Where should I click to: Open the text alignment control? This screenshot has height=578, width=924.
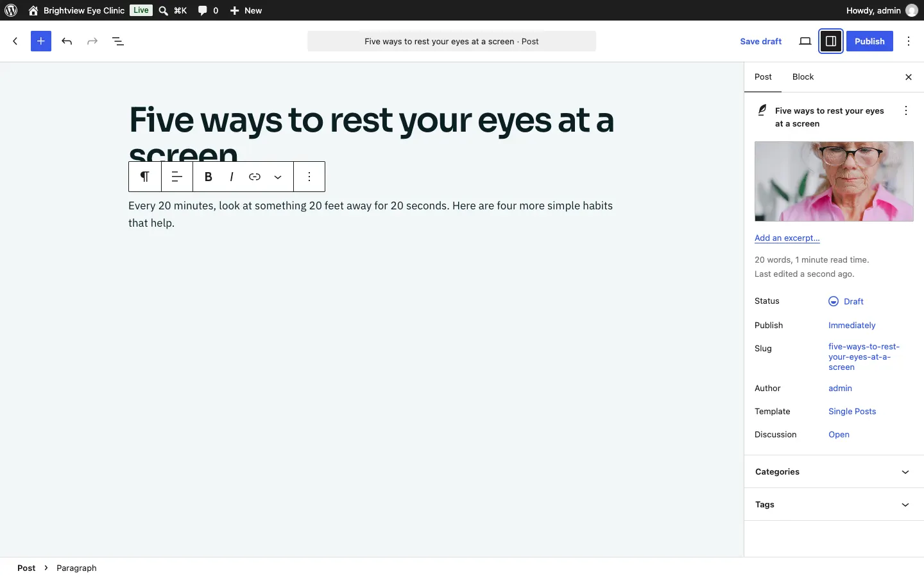click(177, 177)
